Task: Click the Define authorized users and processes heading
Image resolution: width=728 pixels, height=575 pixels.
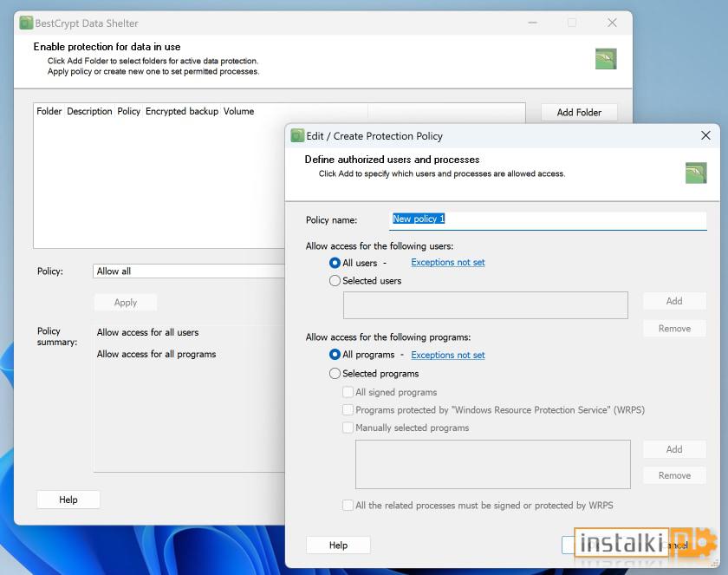Action: pos(392,160)
